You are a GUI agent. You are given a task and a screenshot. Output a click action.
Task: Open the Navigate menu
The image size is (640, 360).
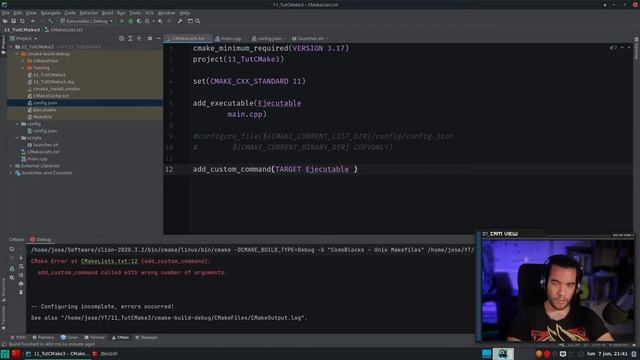pyautogui.click(x=51, y=13)
